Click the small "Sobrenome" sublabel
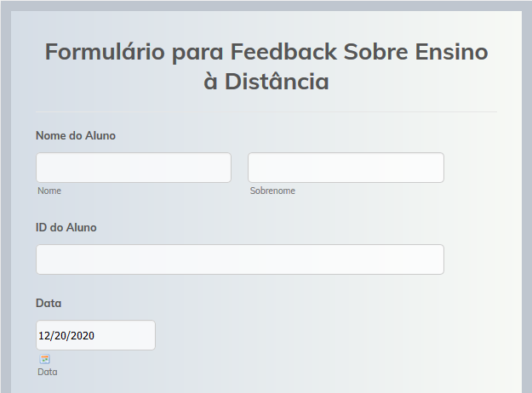Screen dimensions: 532x393 [x=272, y=191]
